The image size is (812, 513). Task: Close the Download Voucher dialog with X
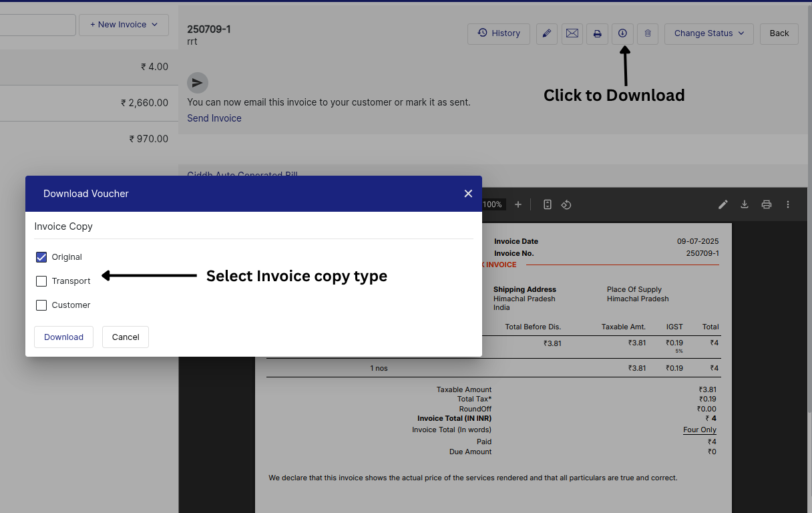pyautogui.click(x=468, y=194)
